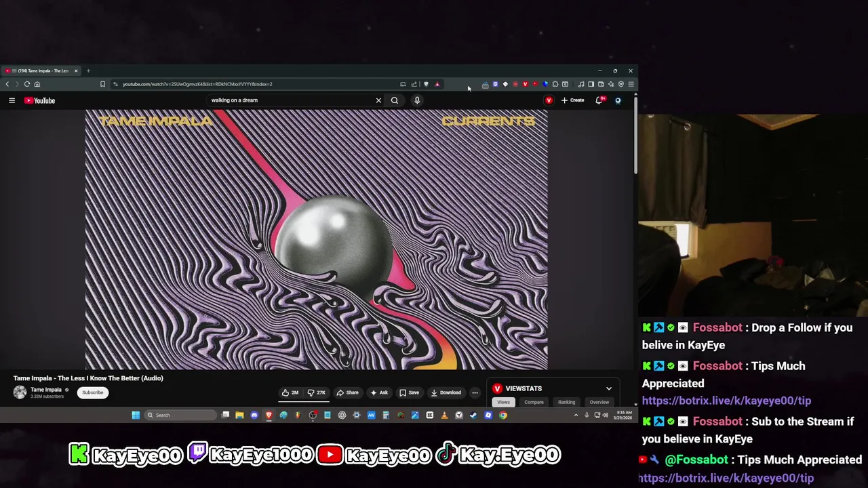This screenshot has width=868, height=488.
Task: Open the Tame Impala channel name link
Action: (46, 390)
